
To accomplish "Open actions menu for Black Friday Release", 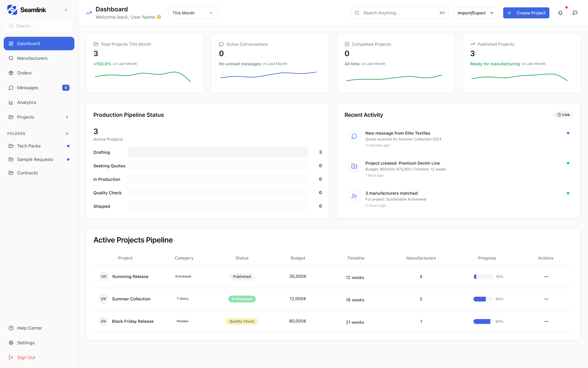I will pyautogui.click(x=546, y=321).
